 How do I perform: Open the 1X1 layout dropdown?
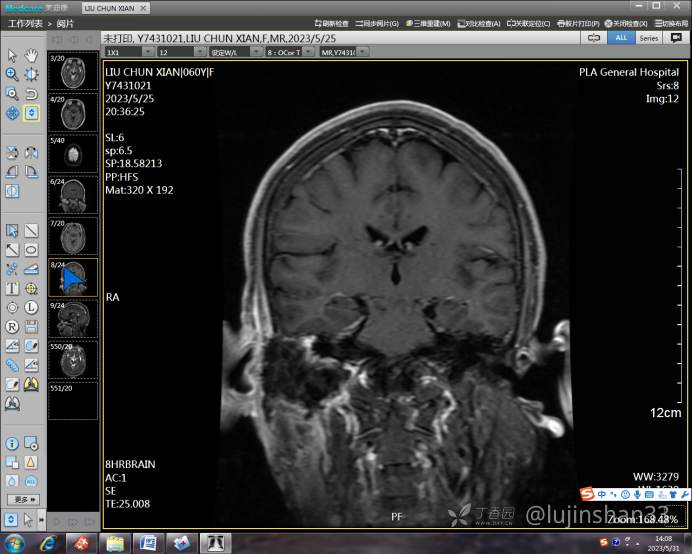(127, 52)
